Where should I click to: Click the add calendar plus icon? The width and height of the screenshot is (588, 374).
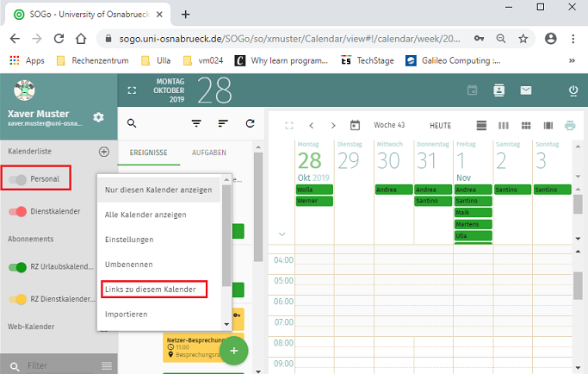104,152
